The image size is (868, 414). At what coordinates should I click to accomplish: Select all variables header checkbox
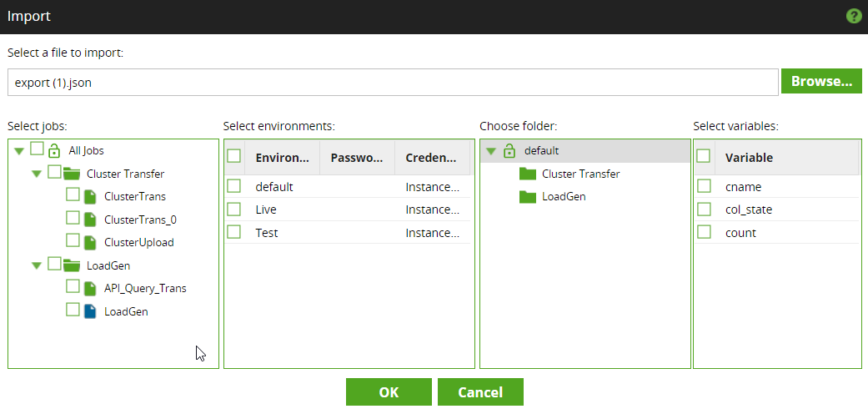703,156
